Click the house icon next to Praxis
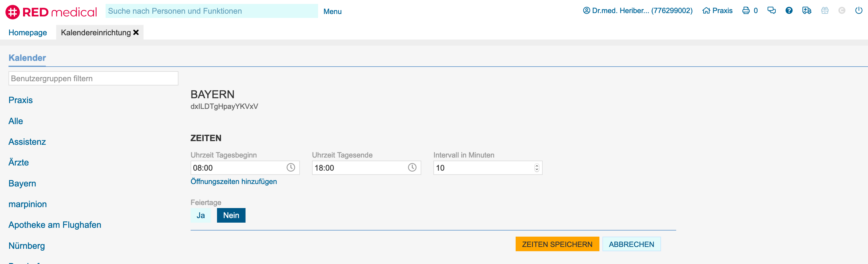This screenshot has width=868, height=264. (x=706, y=11)
